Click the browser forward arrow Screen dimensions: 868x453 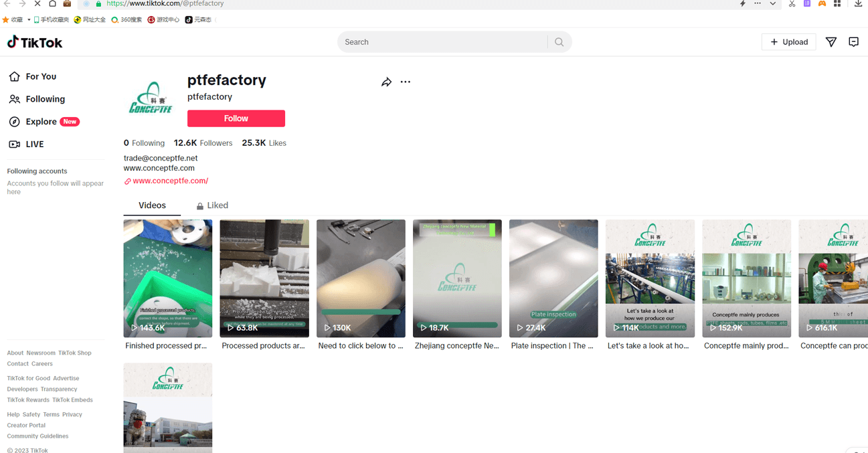click(22, 3)
